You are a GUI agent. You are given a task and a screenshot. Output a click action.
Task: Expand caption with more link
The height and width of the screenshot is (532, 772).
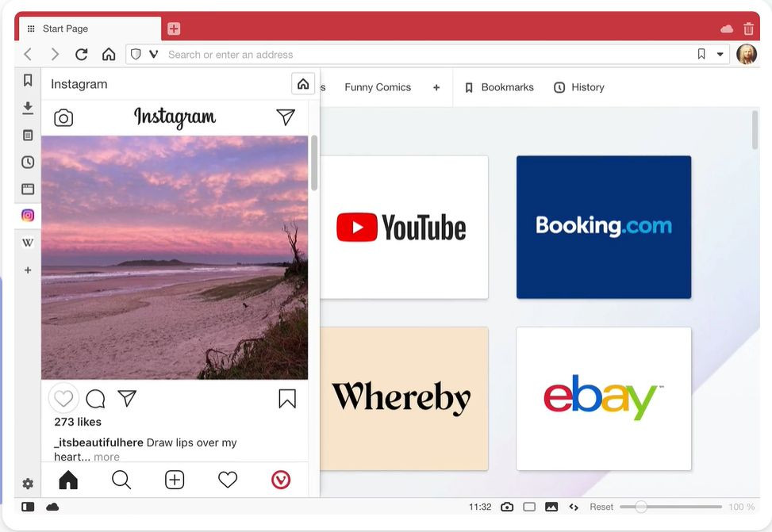click(106, 457)
